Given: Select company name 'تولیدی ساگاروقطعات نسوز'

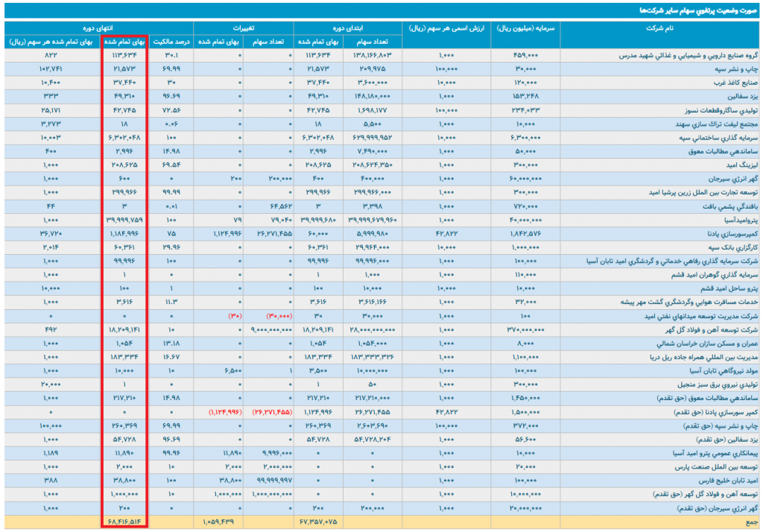Looking at the screenshot, I should click(721, 110).
